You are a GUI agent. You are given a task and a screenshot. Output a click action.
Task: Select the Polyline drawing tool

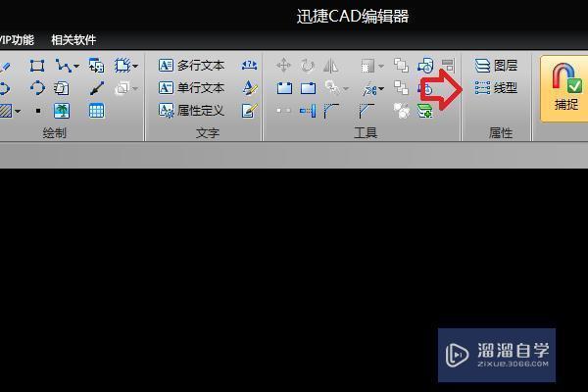pos(63,66)
